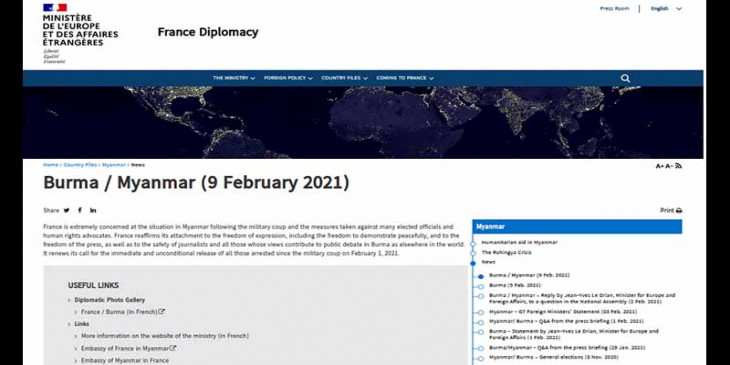The image size is (730, 365).
Task: Open the Press Room link
Action: tap(614, 8)
